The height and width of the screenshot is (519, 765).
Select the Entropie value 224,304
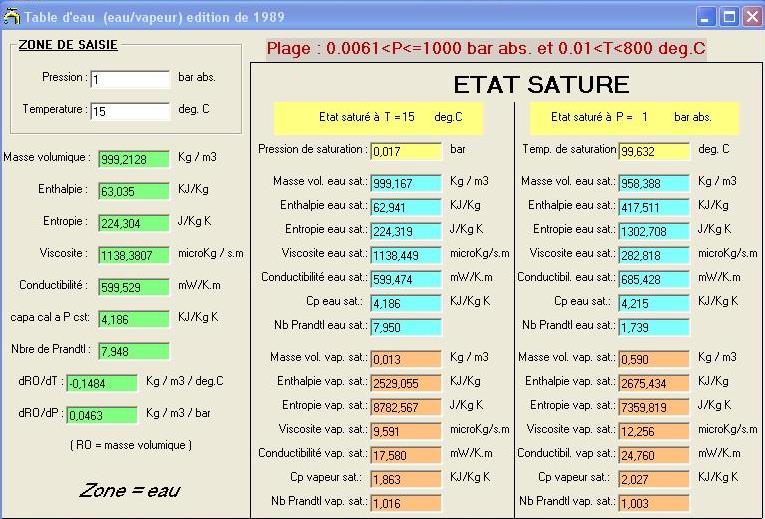point(134,223)
